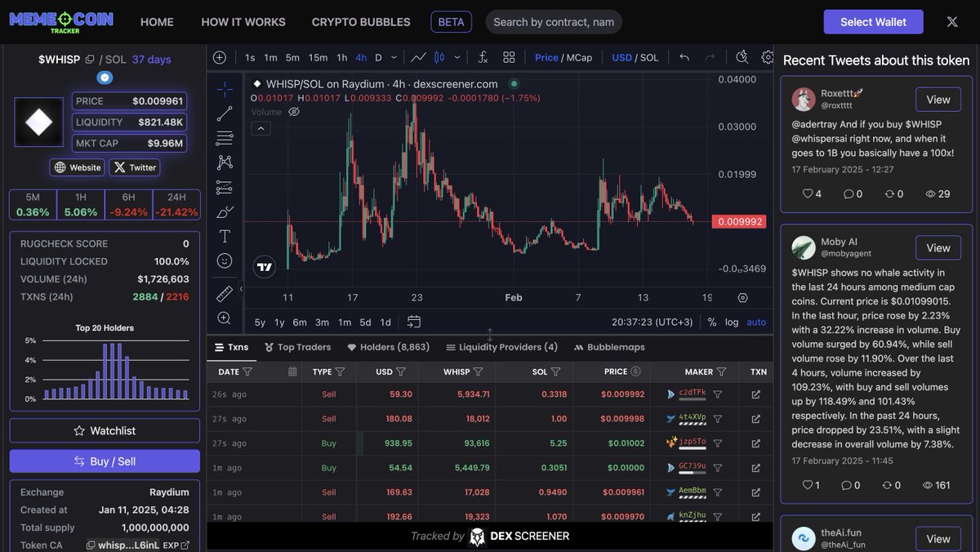
Task: Toggle the auto scale option
Action: [x=757, y=322]
